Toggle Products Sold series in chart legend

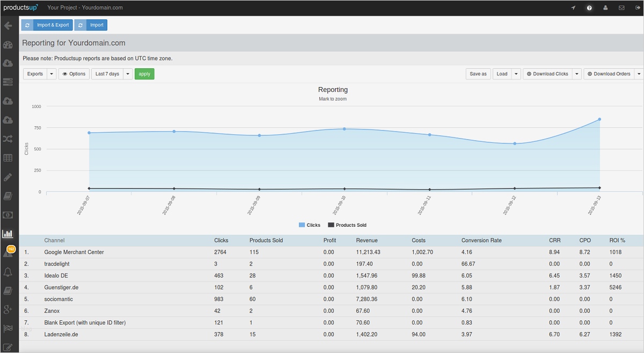[x=347, y=225]
